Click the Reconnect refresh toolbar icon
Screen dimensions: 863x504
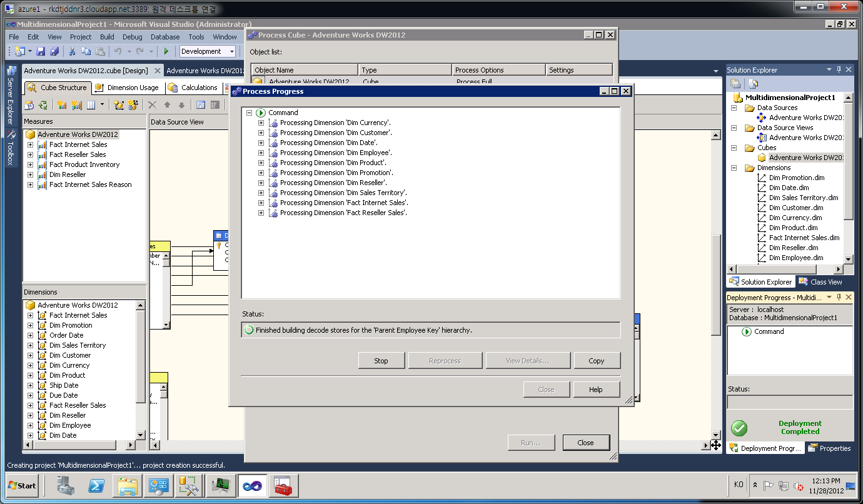click(43, 105)
